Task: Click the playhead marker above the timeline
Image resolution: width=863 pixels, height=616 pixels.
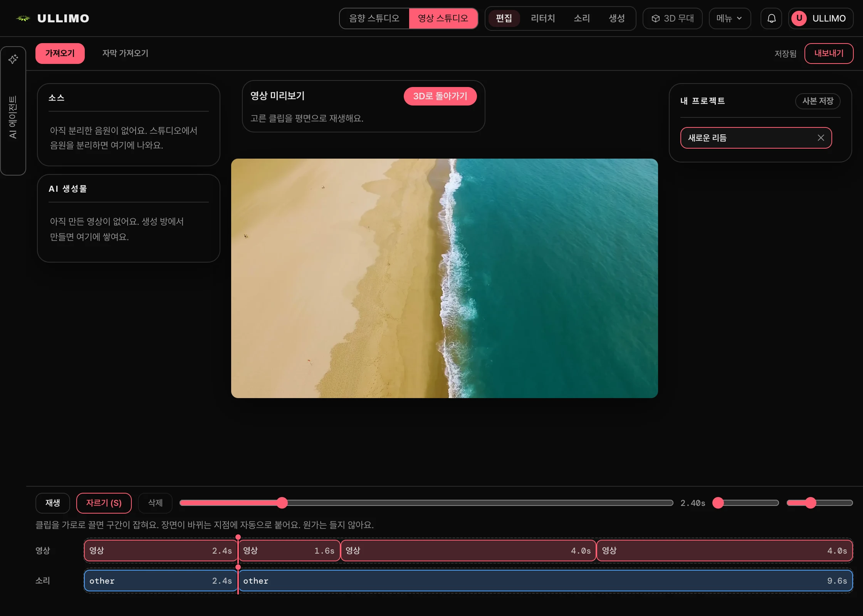Action: point(238,537)
